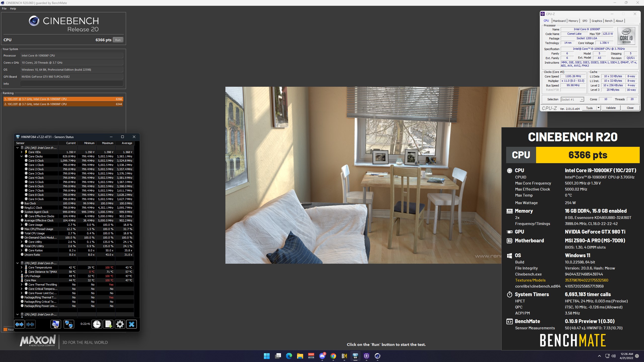Click Tools button in CPU-Z
Screen dimensions: 644x362
point(589,108)
